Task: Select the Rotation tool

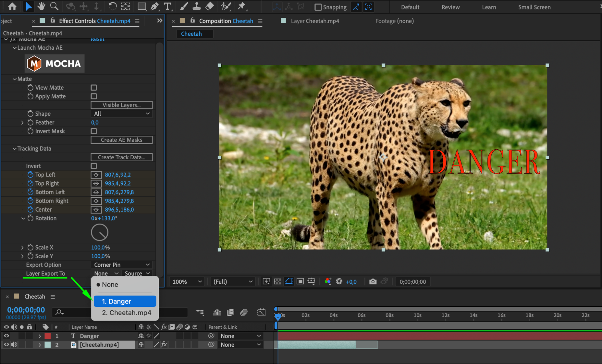Action: [x=112, y=6]
